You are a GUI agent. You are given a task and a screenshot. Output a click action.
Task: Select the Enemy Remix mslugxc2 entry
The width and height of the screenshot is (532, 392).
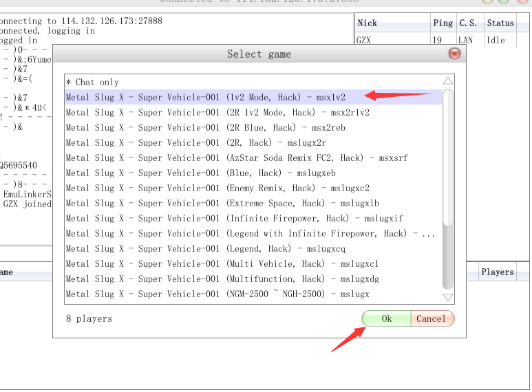point(253,188)
